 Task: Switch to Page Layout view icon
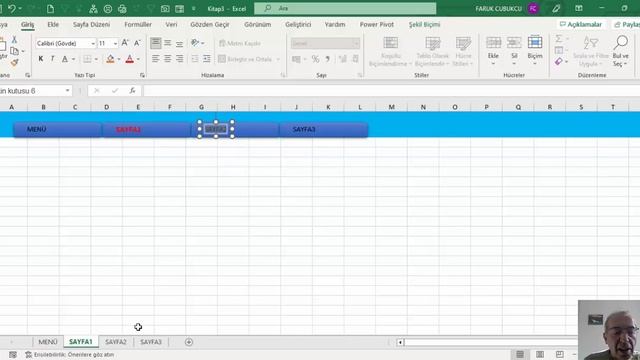click(x=540, y=354)
